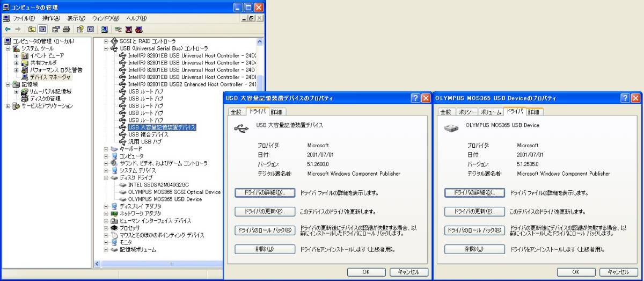The image size is (644, 281).
Task: Click the device tree vertical scrollbar up arrow
Action: pyautogui.click(x=261, y=42)
